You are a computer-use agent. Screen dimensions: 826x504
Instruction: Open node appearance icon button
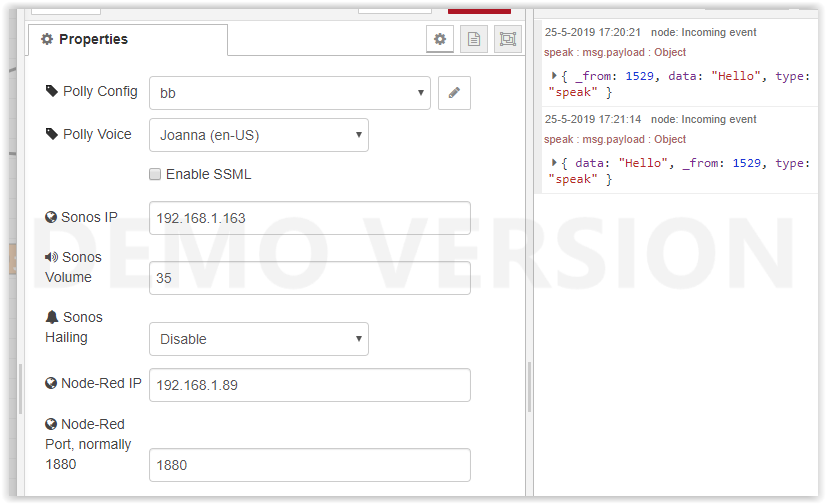coord(508,39)
